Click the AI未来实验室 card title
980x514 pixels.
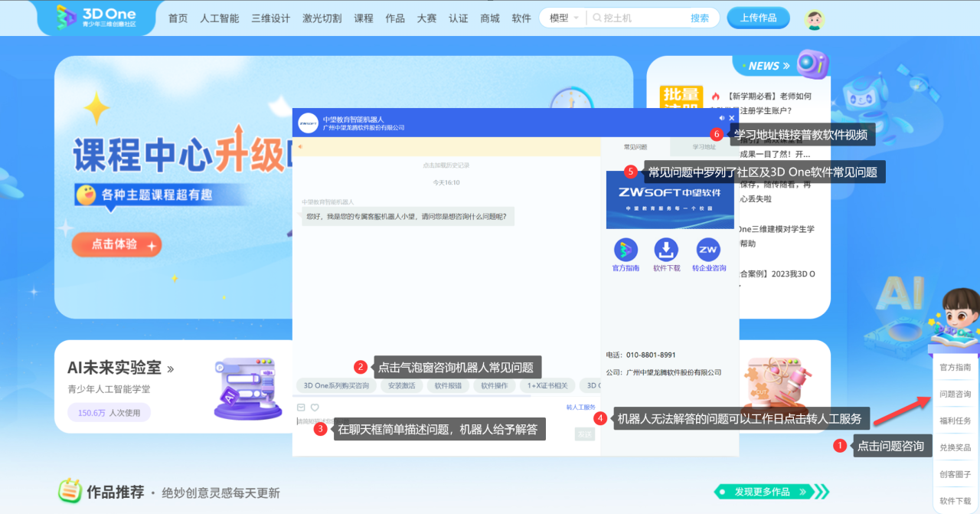click(x=114, y=368)
